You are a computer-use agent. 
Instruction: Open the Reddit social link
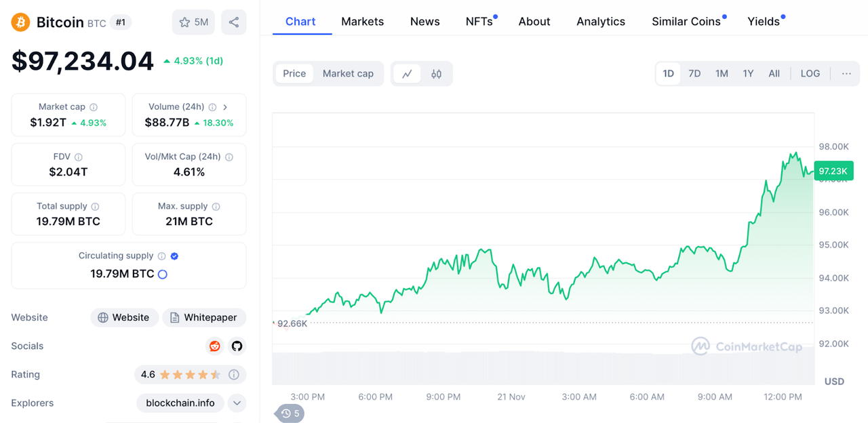point(215,346)
